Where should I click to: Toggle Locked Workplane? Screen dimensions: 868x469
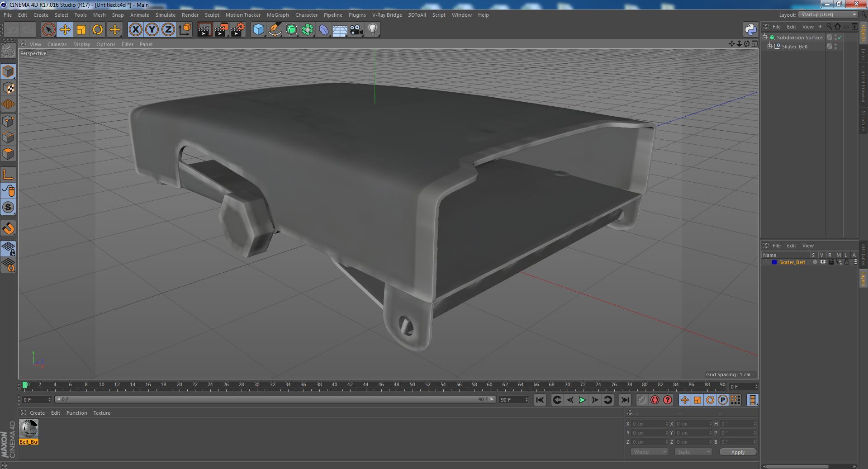(8, 248)
